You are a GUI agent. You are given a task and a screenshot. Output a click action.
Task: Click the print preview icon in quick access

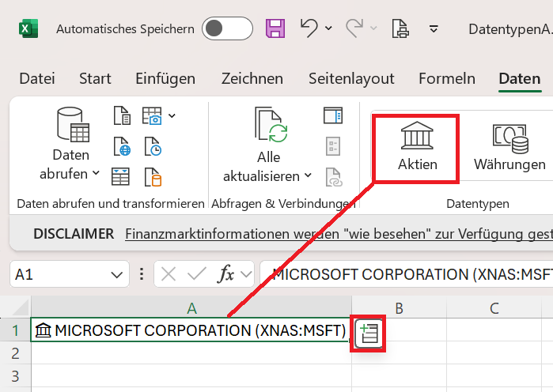400,28
